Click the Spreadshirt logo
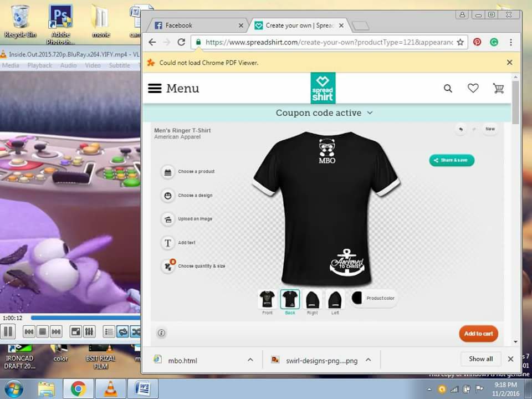 pyautogui.click(x=323, y=88)
